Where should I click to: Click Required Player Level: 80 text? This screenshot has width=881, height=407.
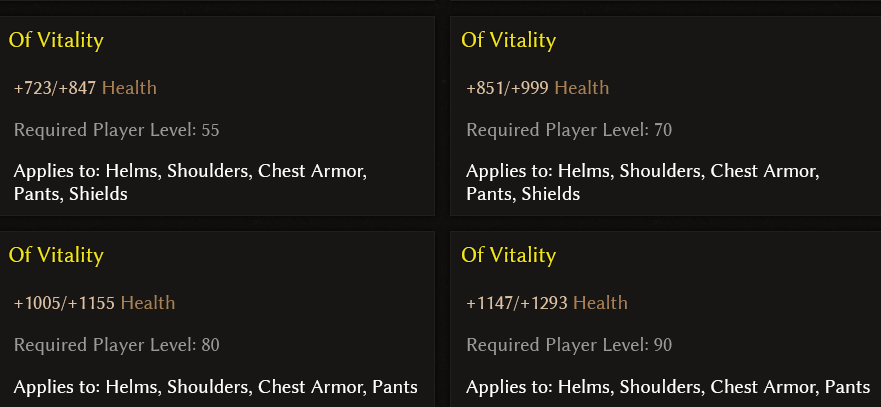click(x=116, y=345)
